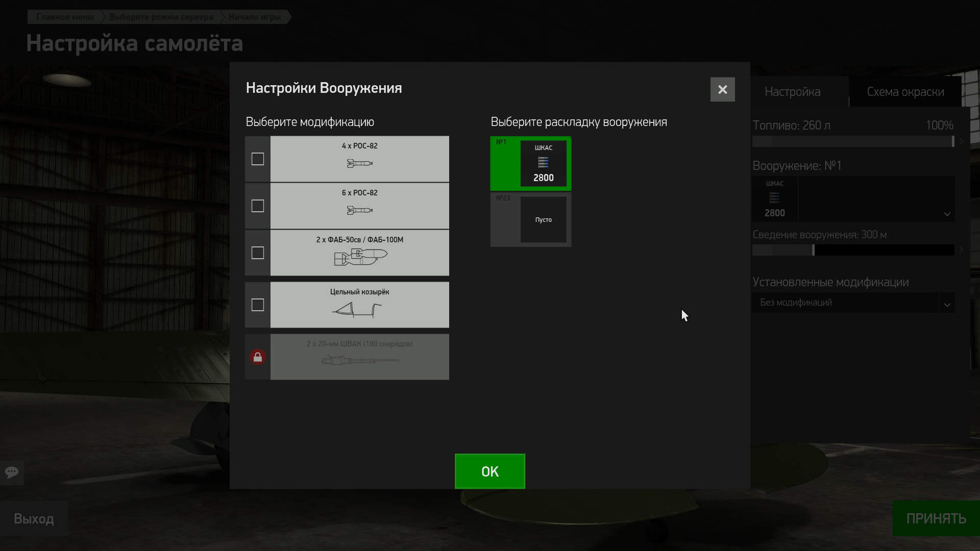Click the 20-мм ШВАК cannon icon

(x=360, y=361)
